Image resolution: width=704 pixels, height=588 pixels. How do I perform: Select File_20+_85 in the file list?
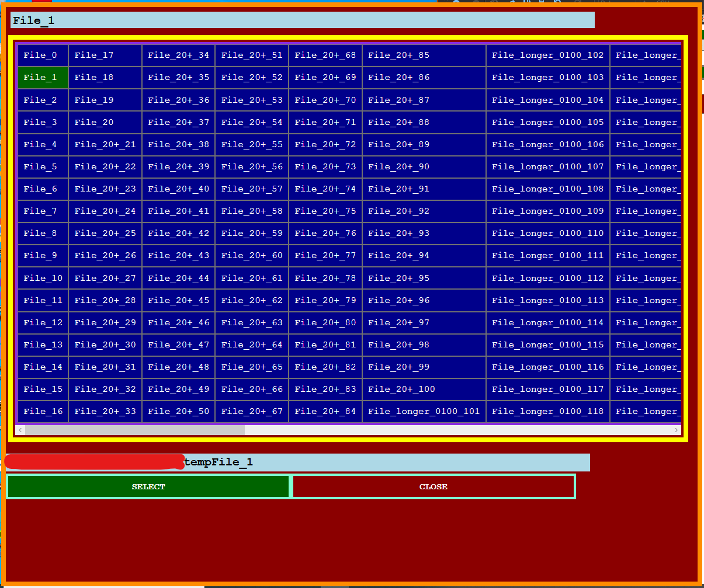tap(398, 55)
